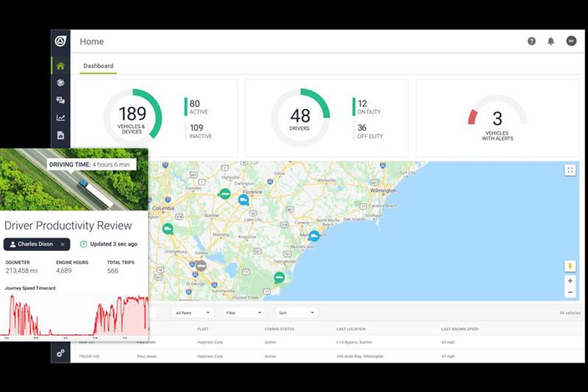Open the analytics chart icon in sidebar
This screenshot has height=392, width=588.
pos(60,118)
